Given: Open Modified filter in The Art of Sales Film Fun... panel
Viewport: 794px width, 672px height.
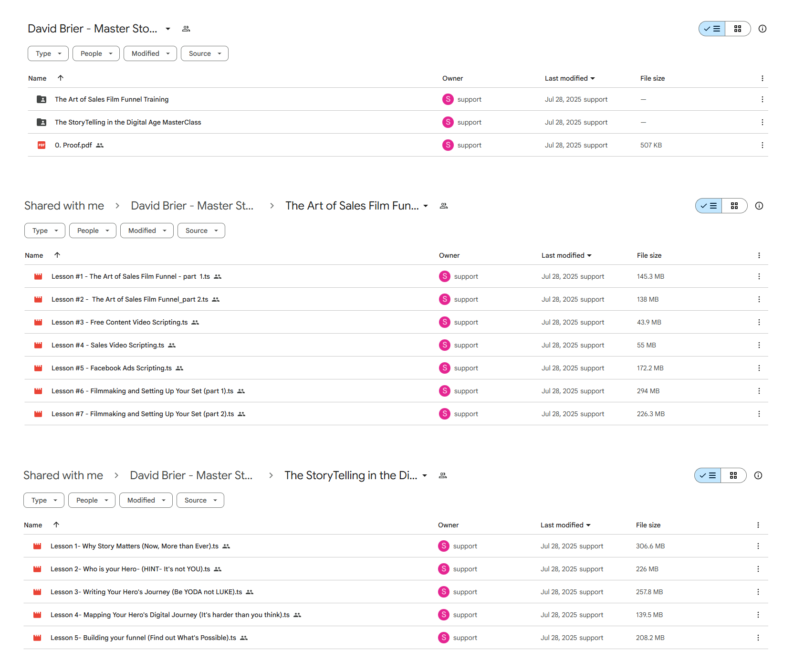Looking at the screenshot, I should (147, 231).
